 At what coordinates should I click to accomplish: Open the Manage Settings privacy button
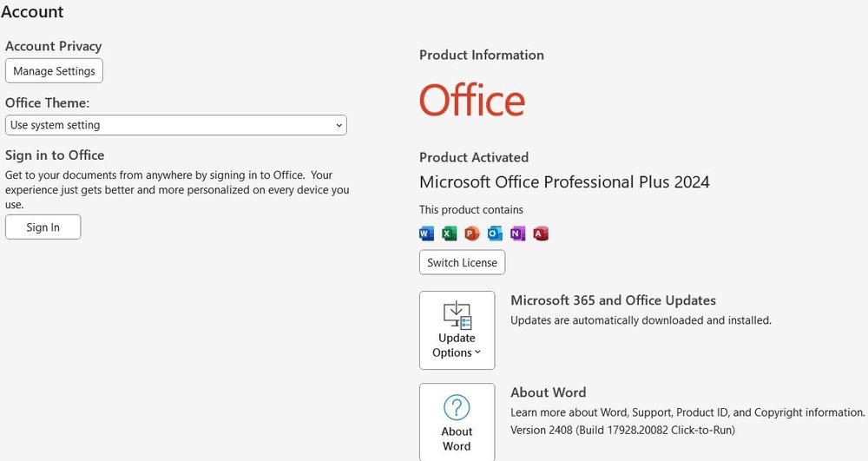(x=54, y=71)
